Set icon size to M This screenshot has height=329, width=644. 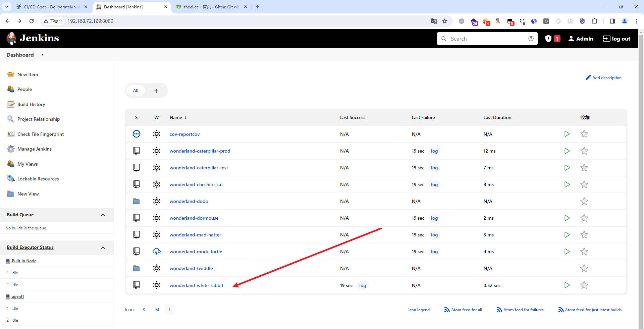(157, 310)
